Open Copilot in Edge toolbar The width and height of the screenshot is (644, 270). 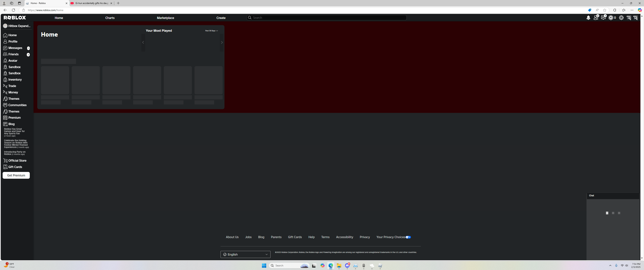click(640, 10)
